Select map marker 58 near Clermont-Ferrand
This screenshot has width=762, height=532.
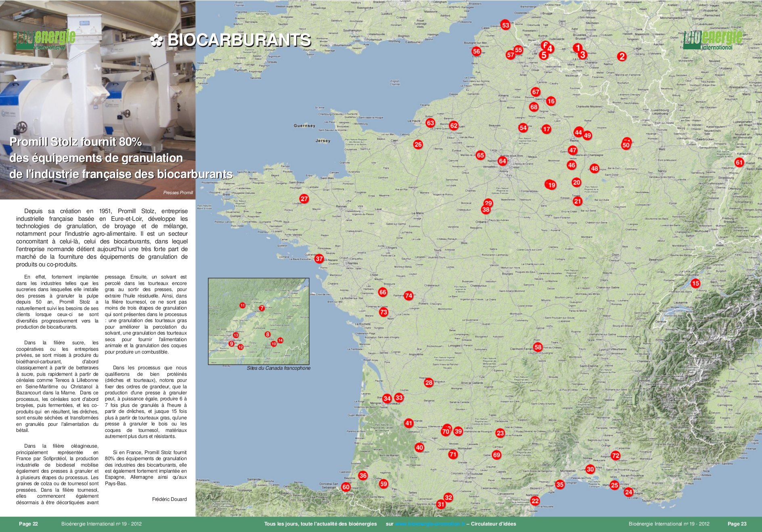(538, 347)
